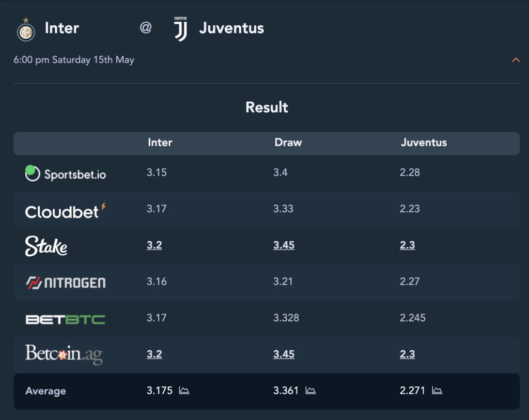The image size is (529, 420).
Task: Click the Juventus club logo
Action: click(180, 29)
